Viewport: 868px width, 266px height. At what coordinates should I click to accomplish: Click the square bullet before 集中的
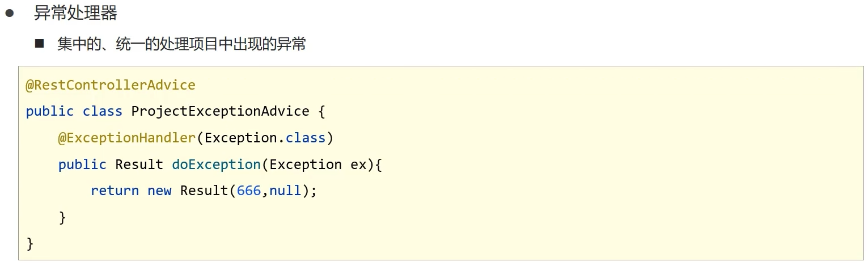point(39,43)
